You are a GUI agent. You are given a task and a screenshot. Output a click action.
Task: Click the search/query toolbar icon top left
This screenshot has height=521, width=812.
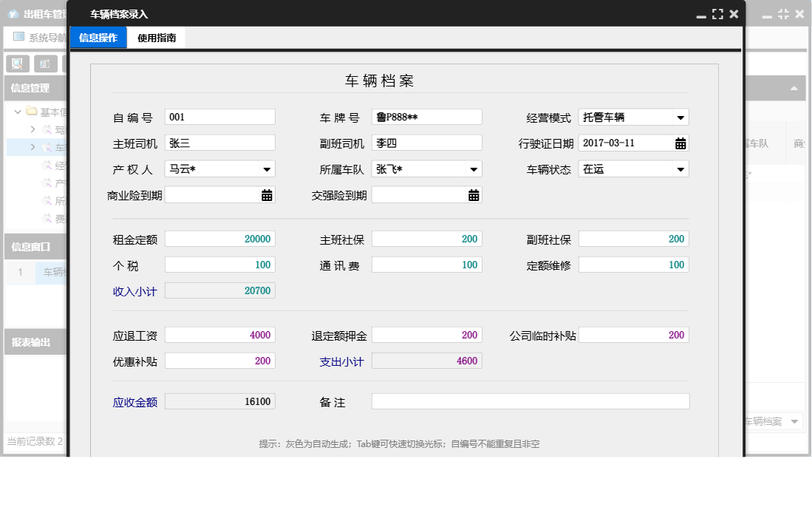click(16, 63)
